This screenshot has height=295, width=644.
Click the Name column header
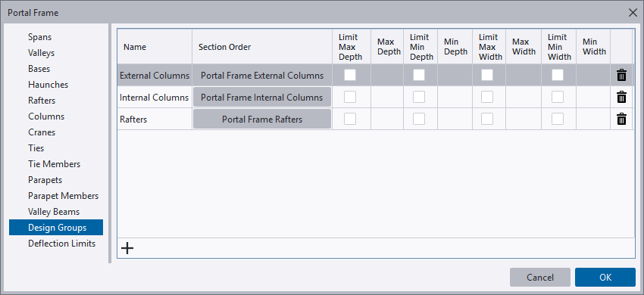(155, 47)
